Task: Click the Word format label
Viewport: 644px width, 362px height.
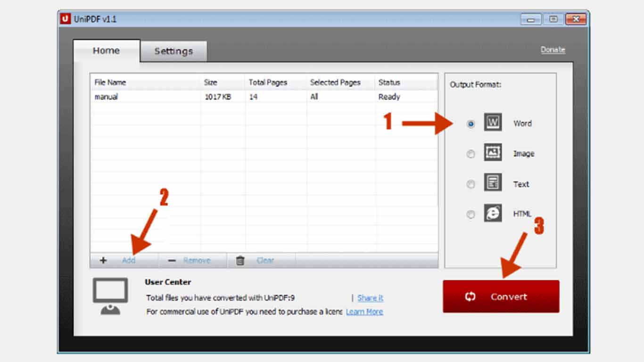Action: 522,123
